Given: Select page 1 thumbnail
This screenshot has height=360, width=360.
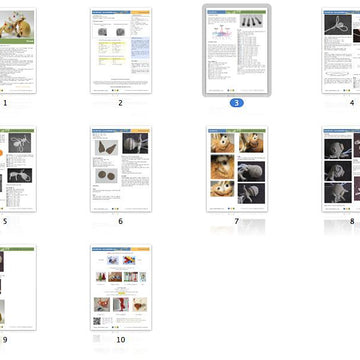Looking at the screenshot, I should (x=18, y=51).
